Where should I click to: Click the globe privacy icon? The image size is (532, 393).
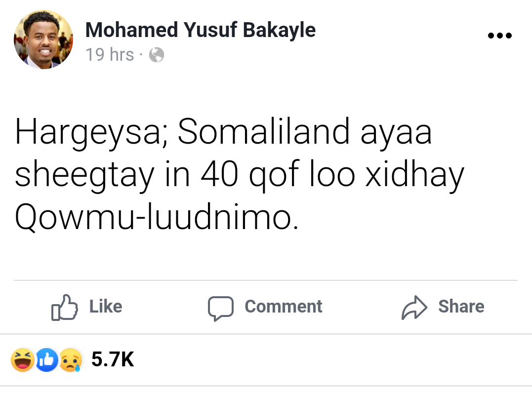pyautogui.click(x=156, y=55)
